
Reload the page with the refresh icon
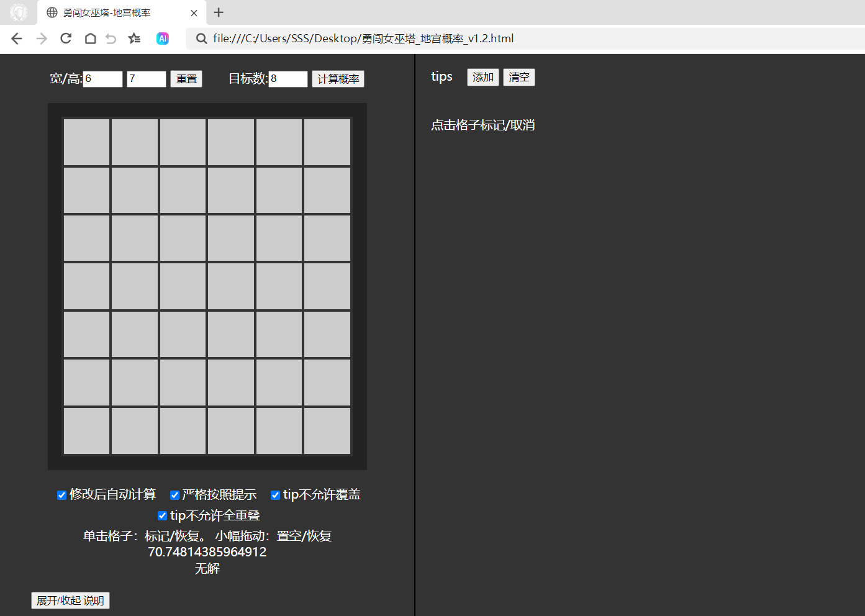(66, 38)
